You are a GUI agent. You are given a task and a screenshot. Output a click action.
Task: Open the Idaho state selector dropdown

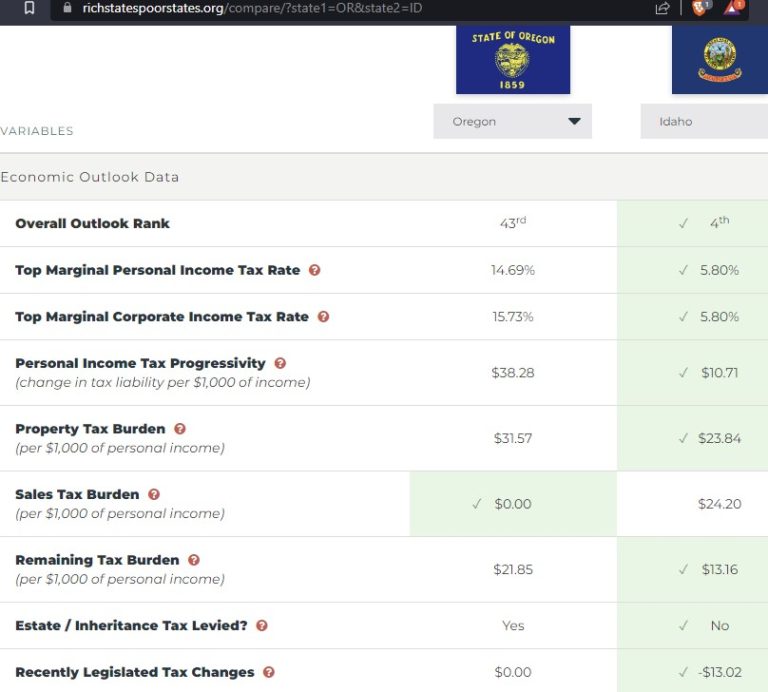(x=704, y=122)
